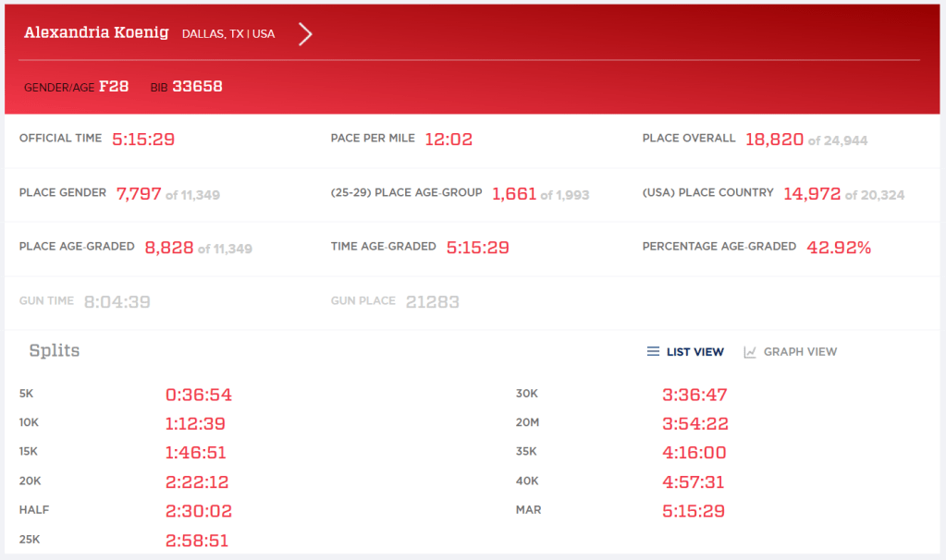
Task: Click USA place country 14,972 value
Action: tap(811, 194)
